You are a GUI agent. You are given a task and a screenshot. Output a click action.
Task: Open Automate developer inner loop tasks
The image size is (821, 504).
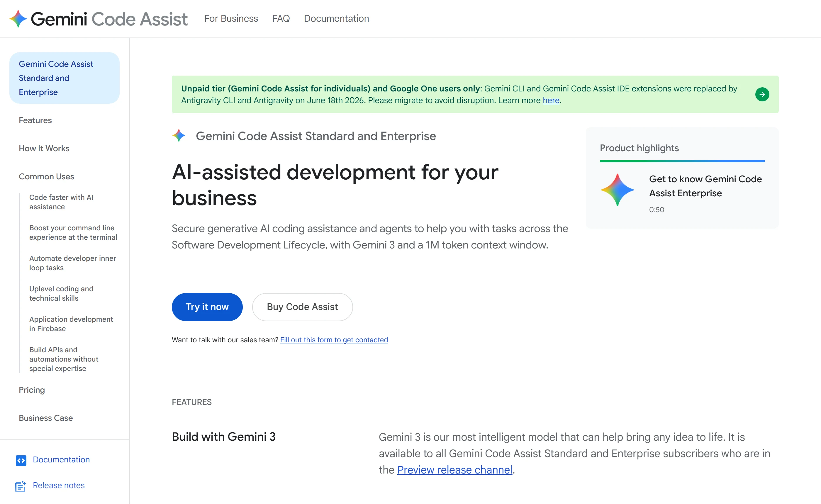tap(73, 263)
